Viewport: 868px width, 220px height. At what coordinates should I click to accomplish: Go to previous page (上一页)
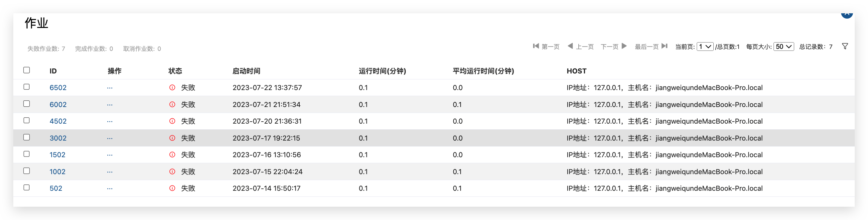point(581,47)
